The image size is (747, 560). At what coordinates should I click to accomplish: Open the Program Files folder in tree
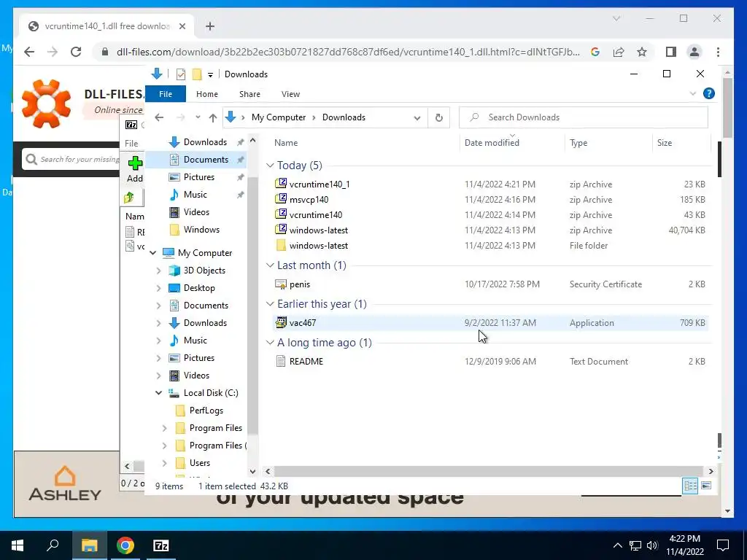pyautogui.click(x=215, y=427)
